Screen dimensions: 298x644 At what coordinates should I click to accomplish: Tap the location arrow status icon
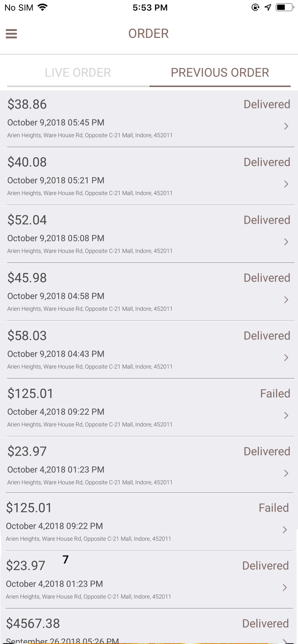pos(268,7)
